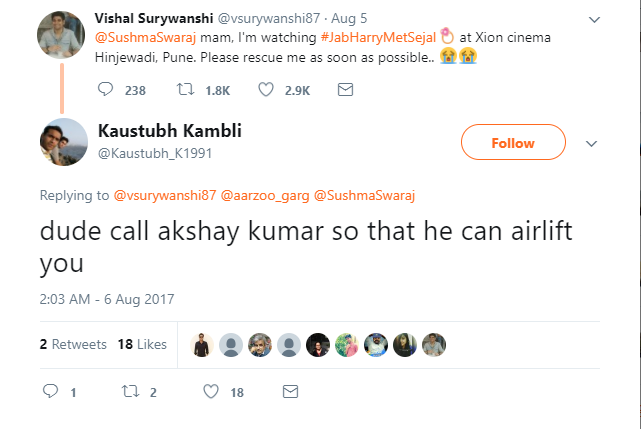The width and height of the screenshot is (641, 429).
Task: Like Kaustubh Kambli's airlift tweet
Action: pos(210,393)
